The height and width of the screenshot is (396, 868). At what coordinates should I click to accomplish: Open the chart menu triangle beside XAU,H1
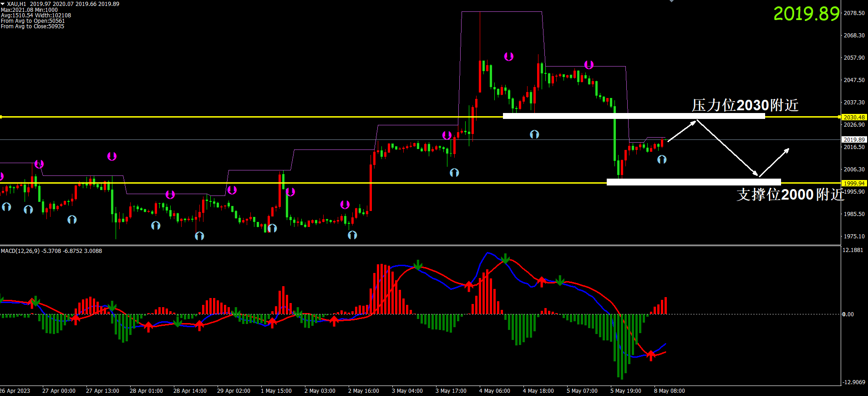3,4
